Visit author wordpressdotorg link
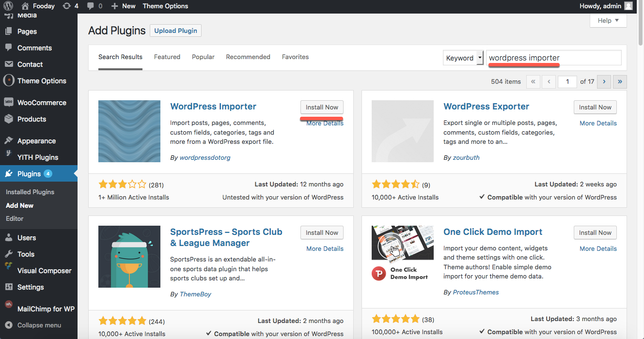 205,157
